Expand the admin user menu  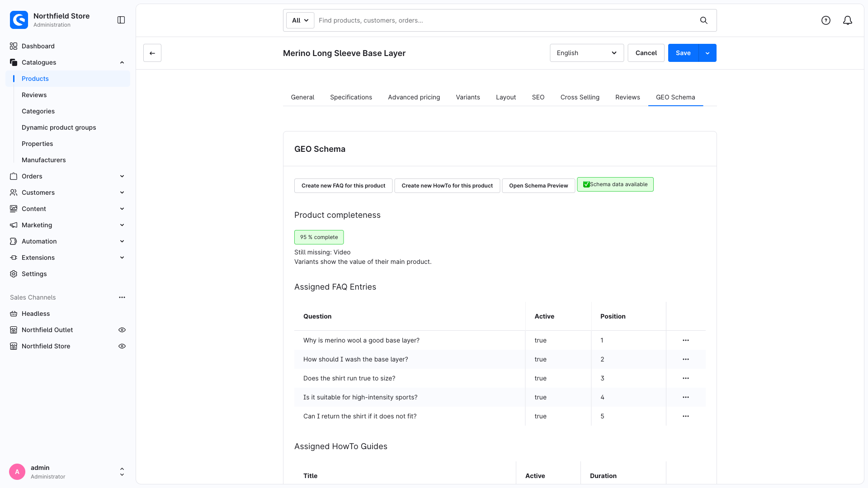[122, 472]
